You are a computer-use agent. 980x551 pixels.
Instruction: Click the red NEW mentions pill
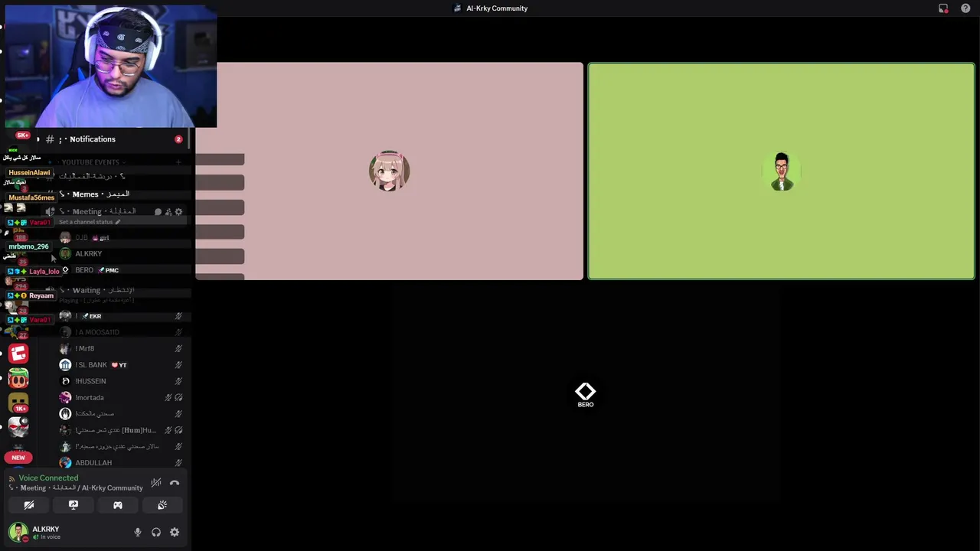click(x=18, y=457)
